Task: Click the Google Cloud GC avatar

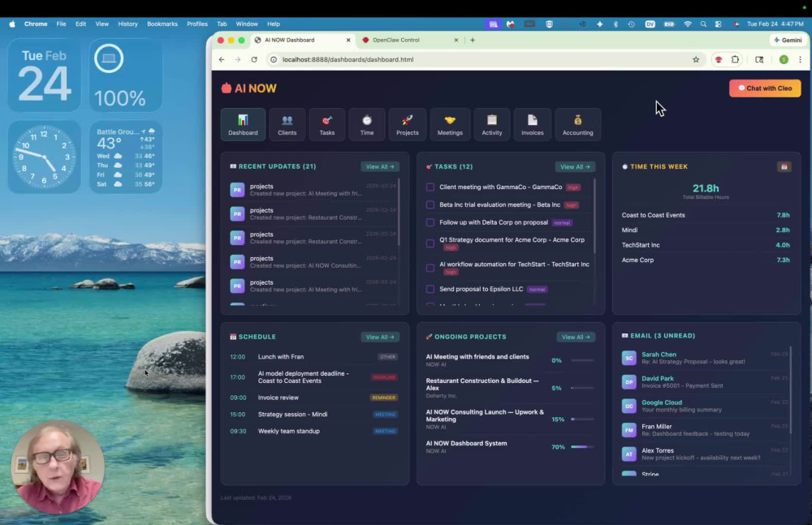Action: 628,406
